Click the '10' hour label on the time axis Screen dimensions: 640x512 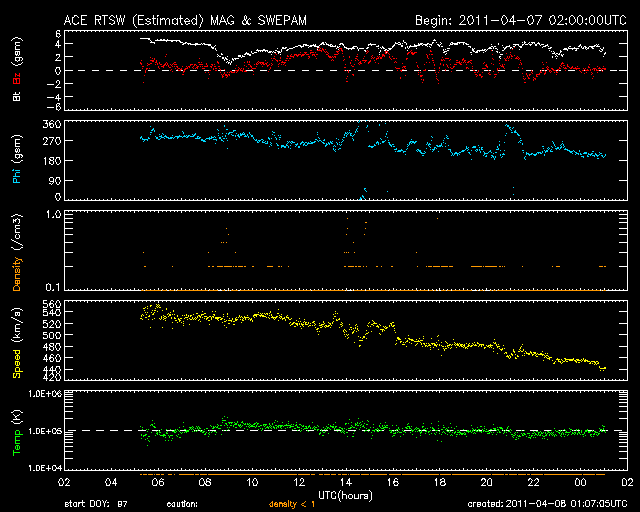tap(252, 482)
